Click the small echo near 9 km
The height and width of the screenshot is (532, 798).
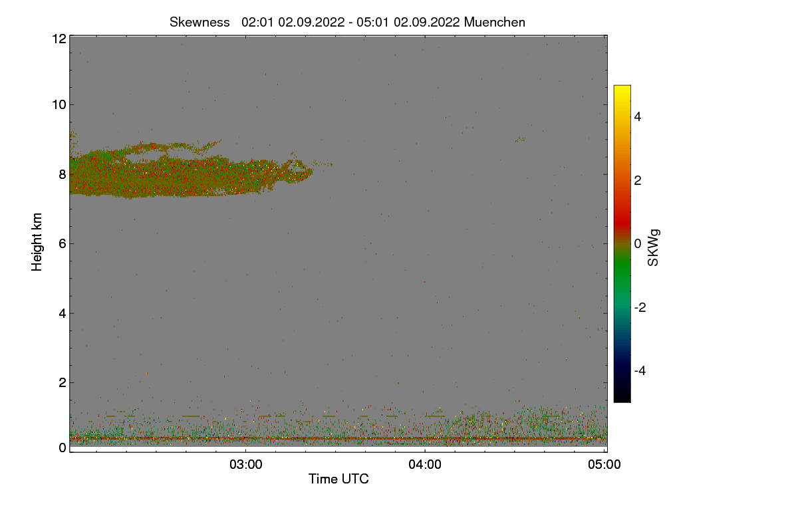click(520, 139)
